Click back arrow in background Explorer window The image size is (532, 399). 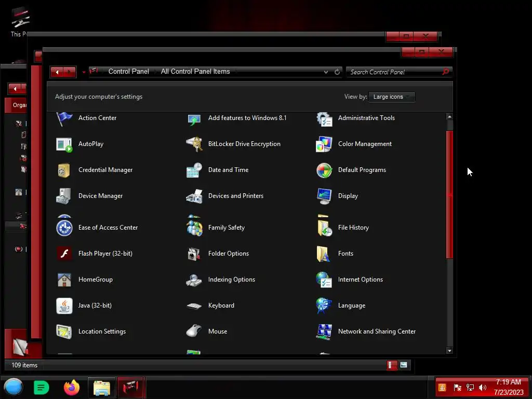pos(15,89)
